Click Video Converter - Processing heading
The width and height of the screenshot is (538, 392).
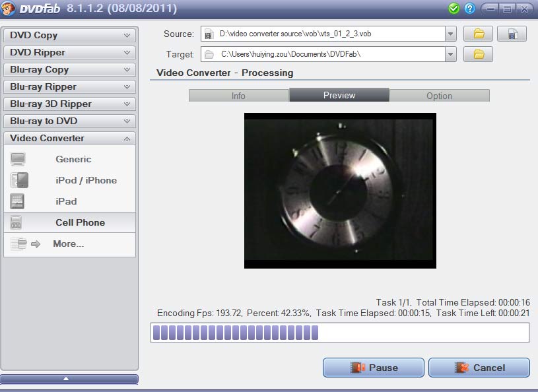coord(224,73)
